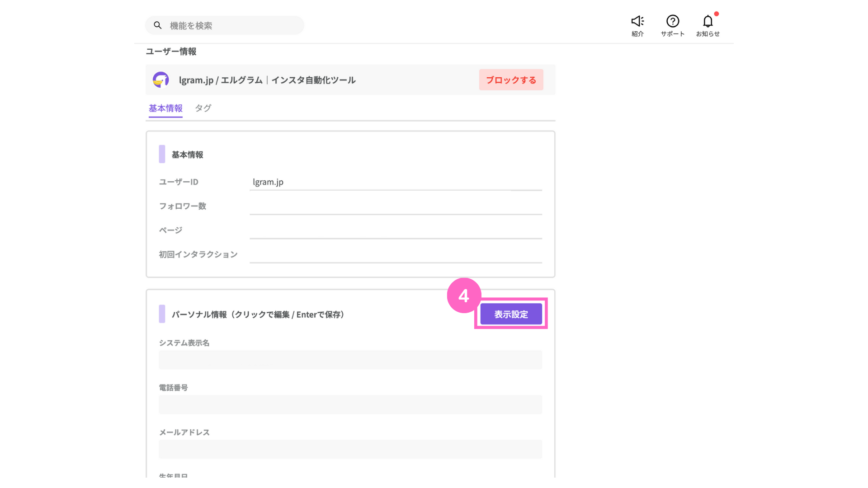Click the ユーザーID field showing lgram.jp

(x=395, y=182)
